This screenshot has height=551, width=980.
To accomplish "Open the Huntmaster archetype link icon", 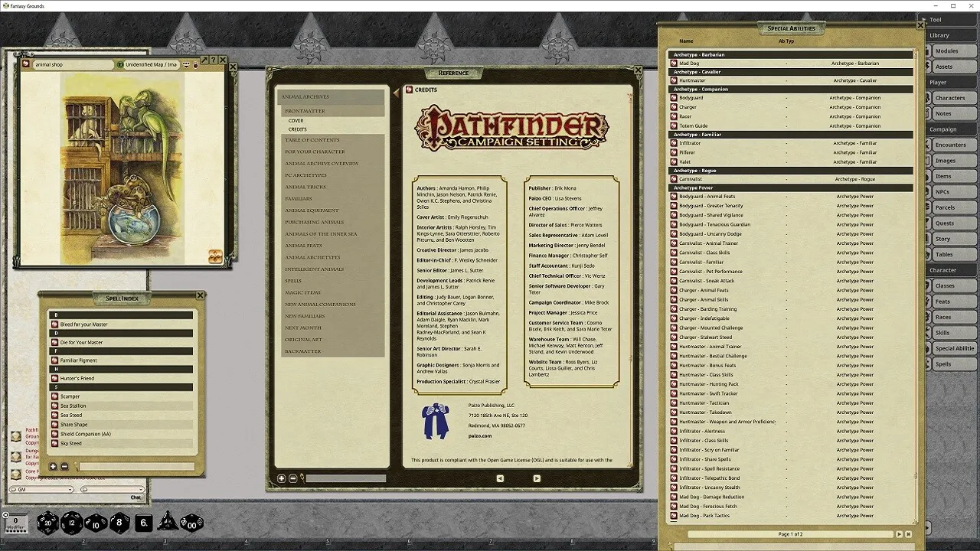I will 675,80.
